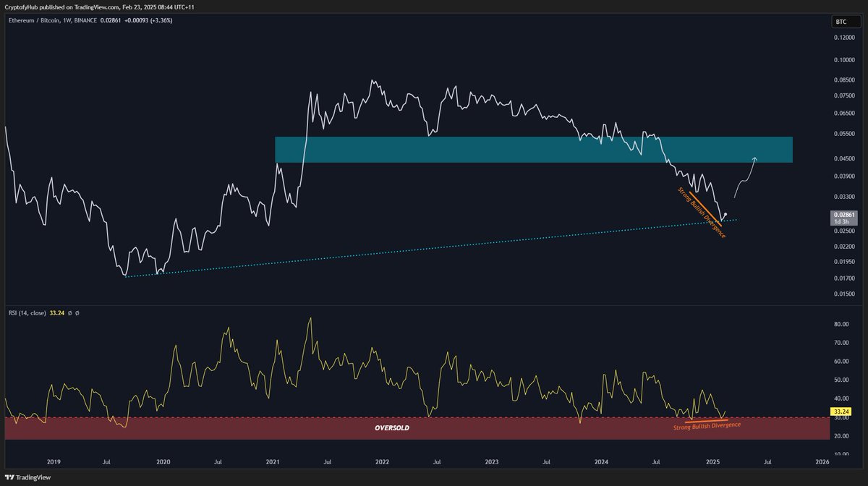868x486 pixels.
Task: Click the 0.03300 price axis label
Action: pyautogui.click(x=844, y=197)
